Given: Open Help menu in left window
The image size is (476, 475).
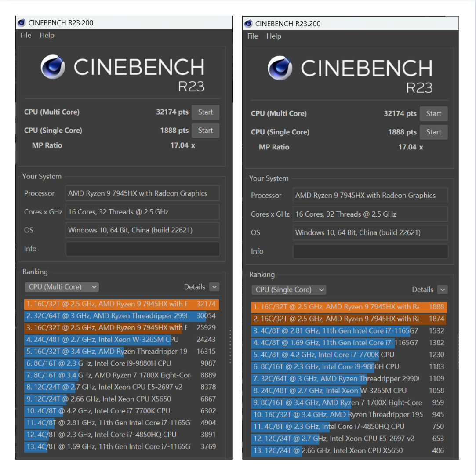Looking at the screenshot, I should [47, 35].
